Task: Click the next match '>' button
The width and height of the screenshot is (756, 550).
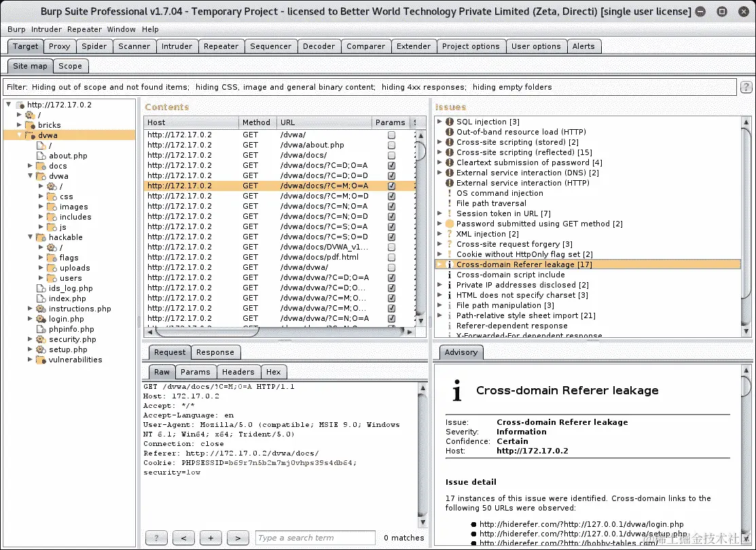Action: click(x=238, y=538)
